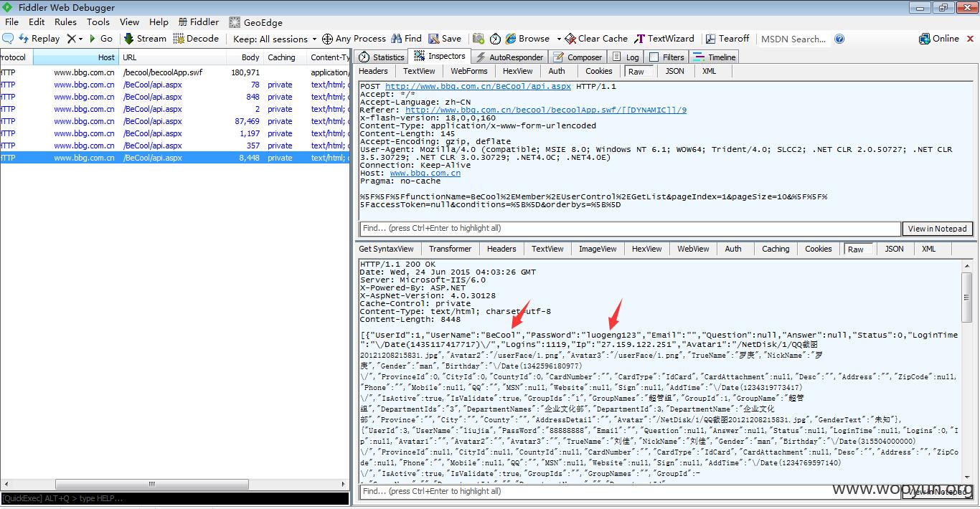Select request Headers inspector tab
Image resolution: width=980 pixels, height=509 pixels.
pyautogui.click(x=373, y=71)
